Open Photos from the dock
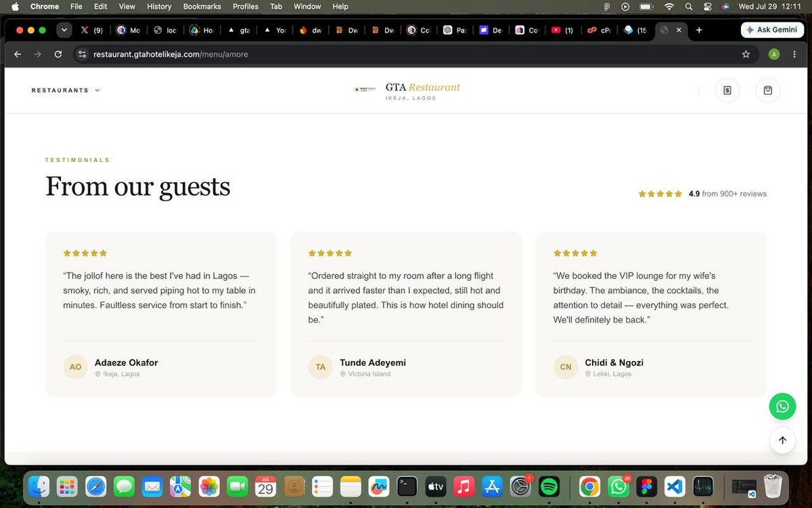 click(x=209, y=486)
